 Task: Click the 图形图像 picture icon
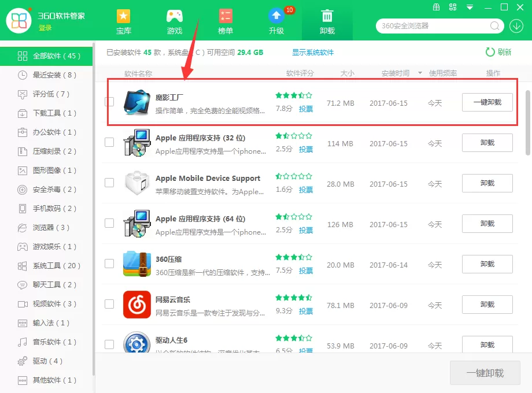[23, 170]
